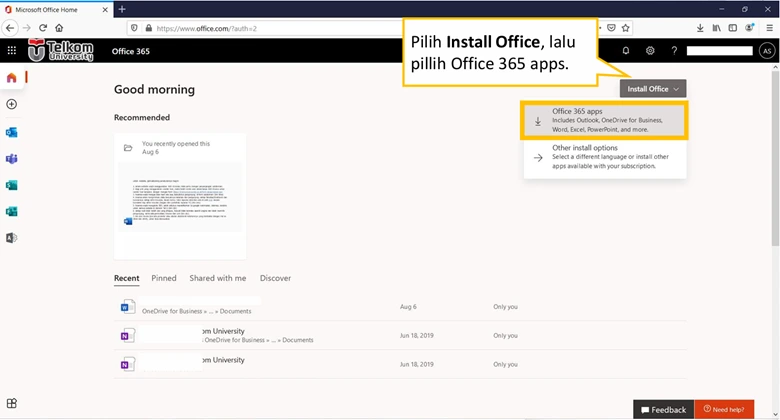Open the Firefox account icon
The height and width of the screenshot is (420, 780).
[749, 28]
